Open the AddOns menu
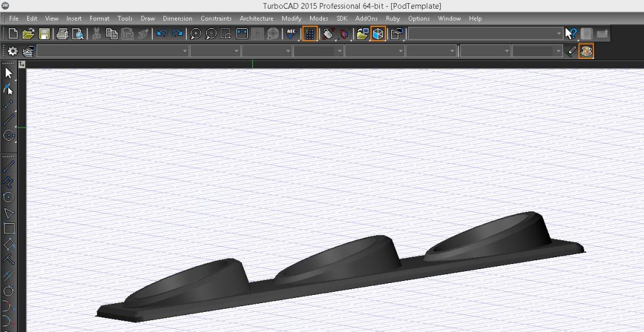Image resolution: width=644 pixels, height=332 pixels. click(x=367, y=18)
